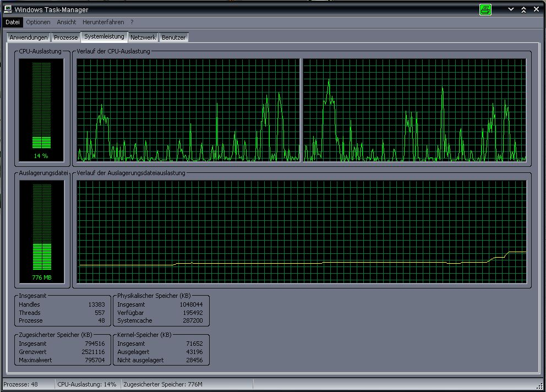
Task: Click the CPU-Auslastung 14 % gauge
Action: point(41,110)
